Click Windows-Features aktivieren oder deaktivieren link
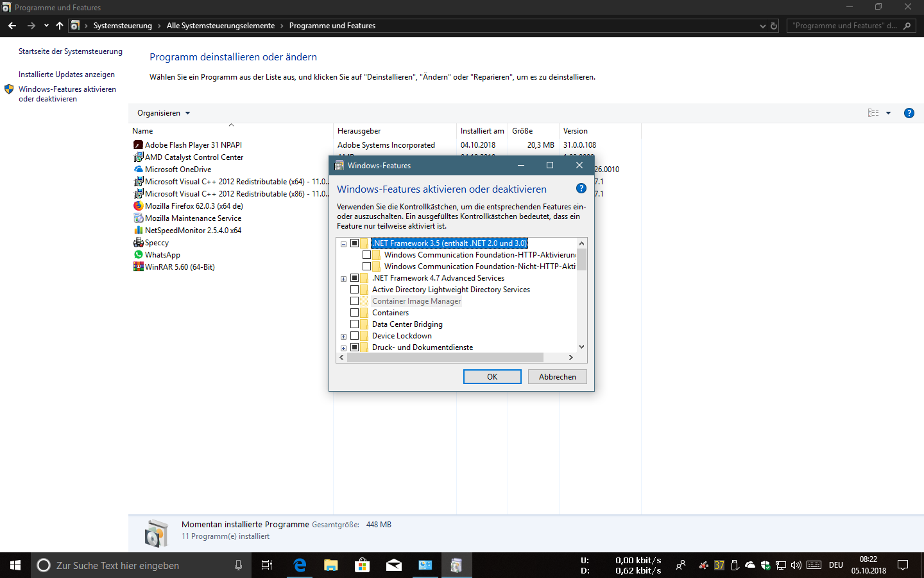The width and height of the screenshot is (924, 578). coord(67,94)
